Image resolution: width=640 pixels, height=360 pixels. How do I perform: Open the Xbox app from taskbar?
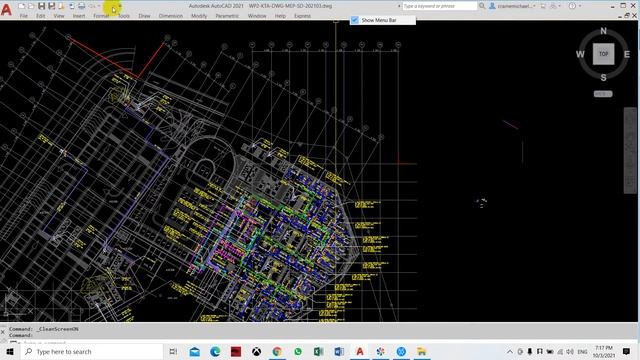[256, 351]
